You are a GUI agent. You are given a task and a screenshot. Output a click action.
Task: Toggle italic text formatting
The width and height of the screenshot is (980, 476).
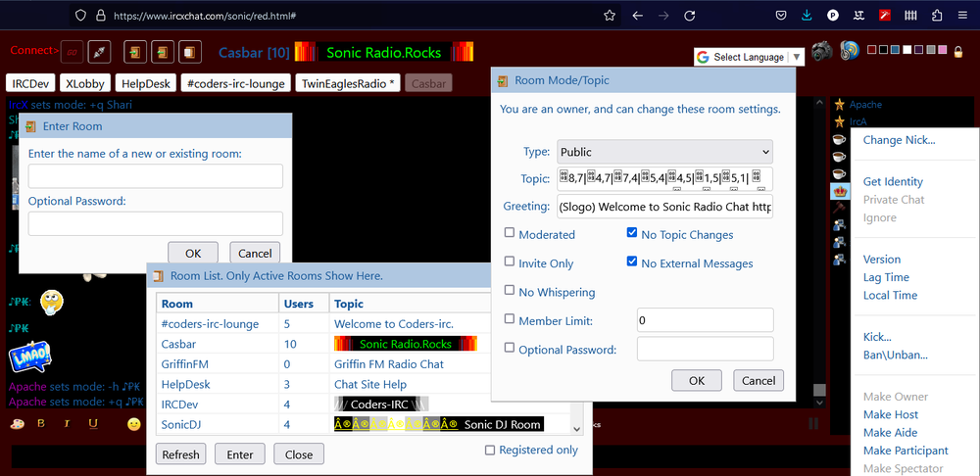67,423
